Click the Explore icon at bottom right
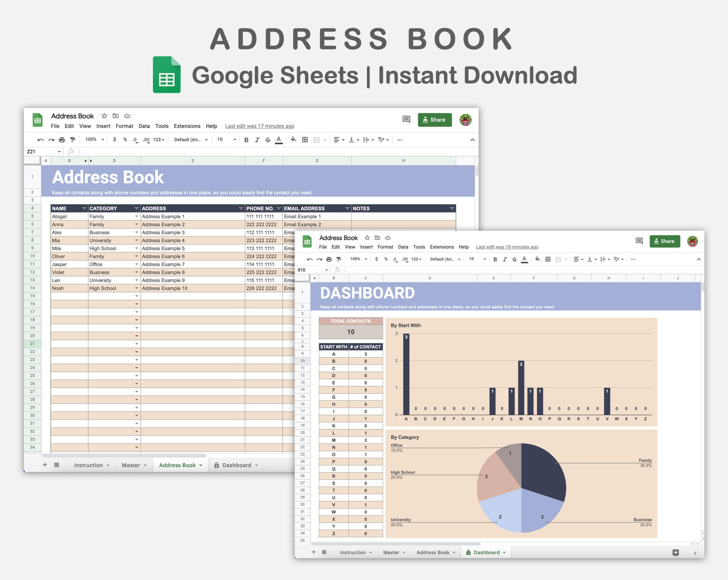728x580 pixels. [675, 553]
